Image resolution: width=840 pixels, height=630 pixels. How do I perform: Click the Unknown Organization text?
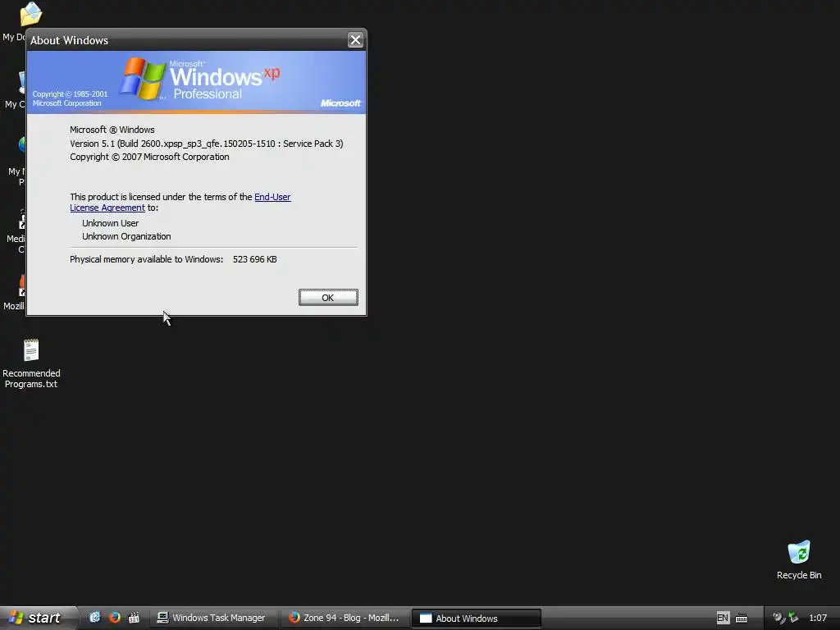pos(126,236)
